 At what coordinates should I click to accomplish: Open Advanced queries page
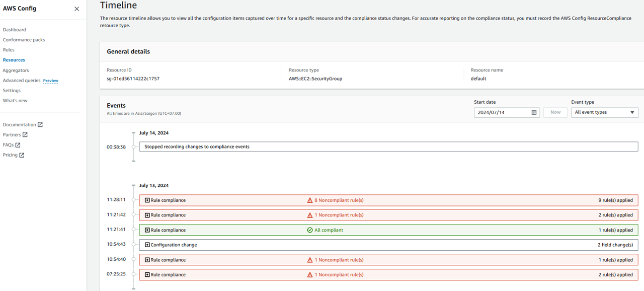pyautogui.click(x=21, y=81)
